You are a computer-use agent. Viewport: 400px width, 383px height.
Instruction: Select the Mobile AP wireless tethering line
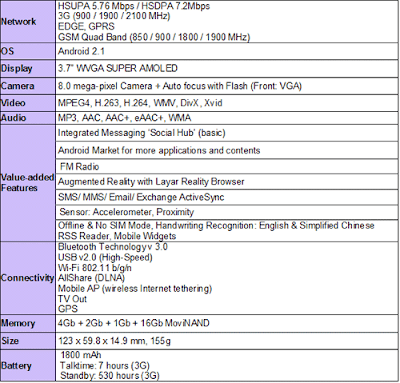[x=135, y=288]
